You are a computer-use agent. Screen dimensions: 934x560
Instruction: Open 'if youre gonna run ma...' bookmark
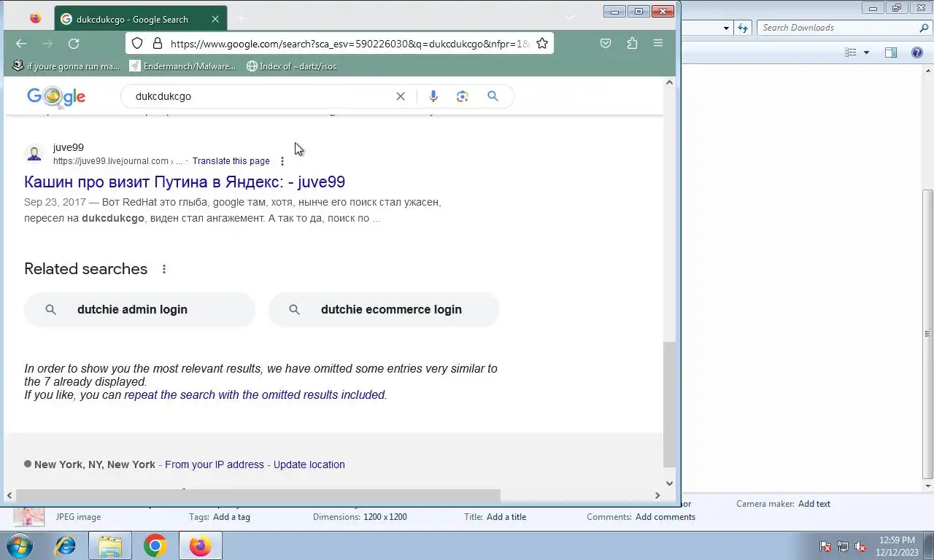tap(66, 66)
